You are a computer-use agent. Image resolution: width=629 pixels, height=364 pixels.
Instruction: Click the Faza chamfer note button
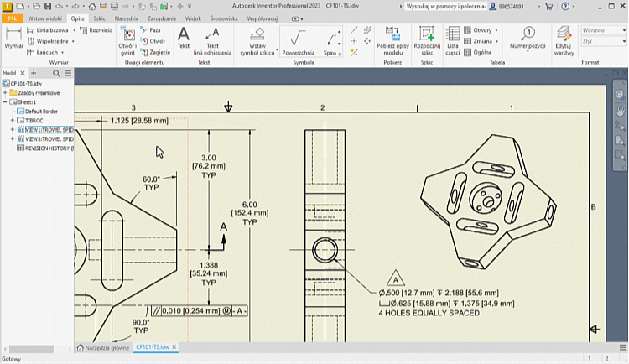click(154, 29)
